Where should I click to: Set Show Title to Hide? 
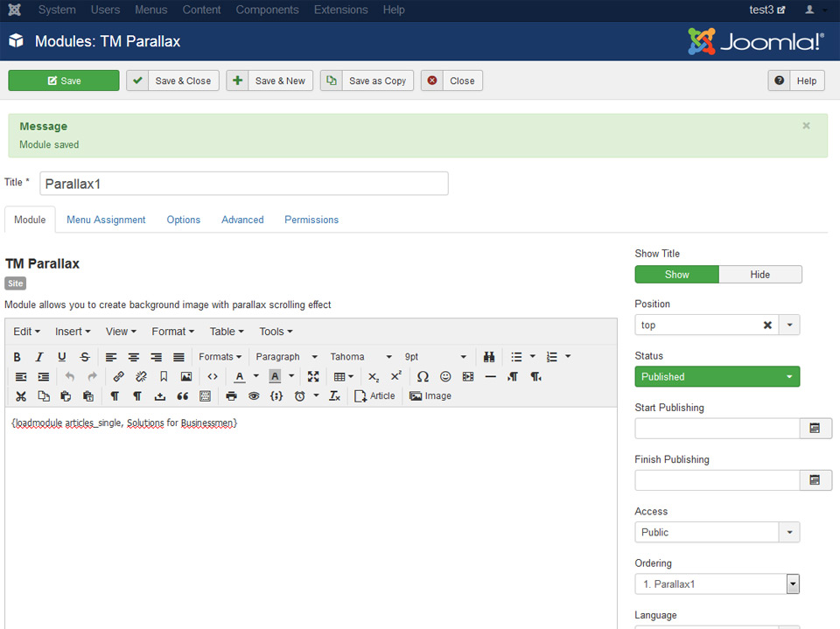[x=760, y=275]
